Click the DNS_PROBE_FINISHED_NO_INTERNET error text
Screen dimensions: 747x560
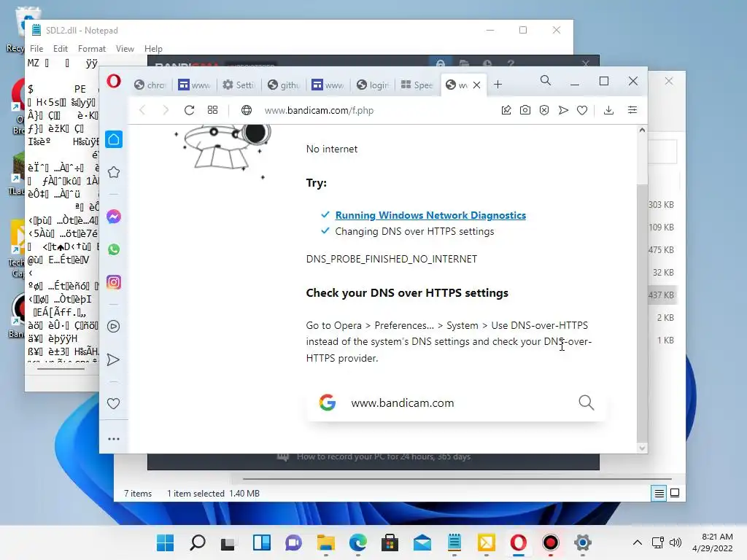click(x=392, y=259)
